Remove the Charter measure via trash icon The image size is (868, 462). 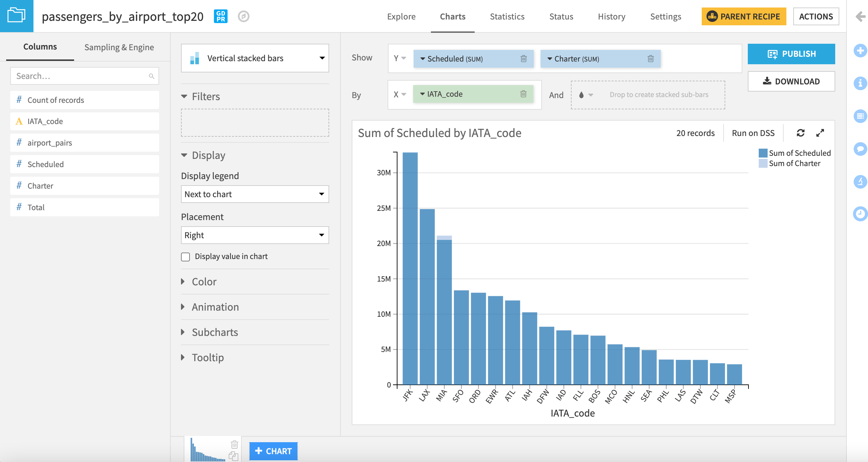click(x=650, y=58)
